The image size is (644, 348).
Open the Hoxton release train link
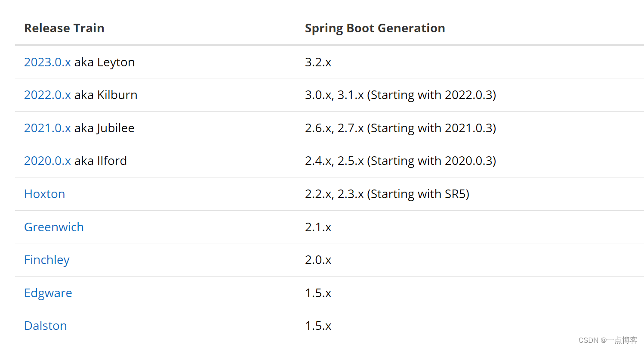tap(44, 194)
